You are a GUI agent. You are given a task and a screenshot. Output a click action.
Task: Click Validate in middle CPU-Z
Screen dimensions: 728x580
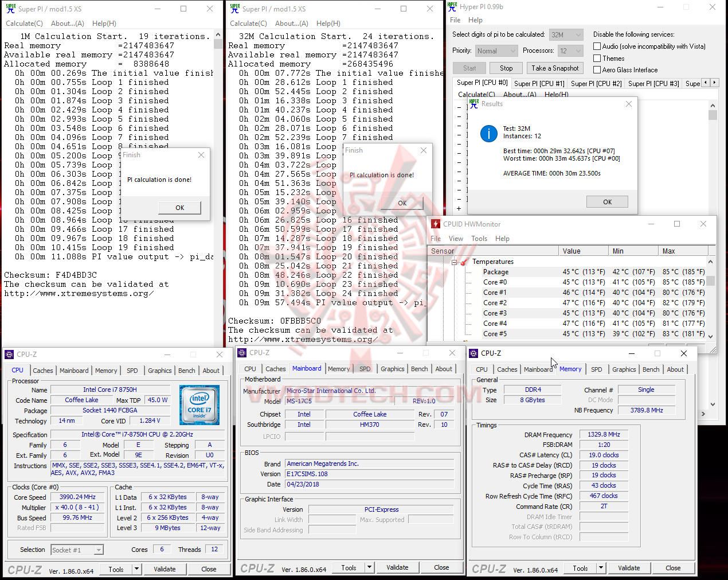click(x=397, y=567)
